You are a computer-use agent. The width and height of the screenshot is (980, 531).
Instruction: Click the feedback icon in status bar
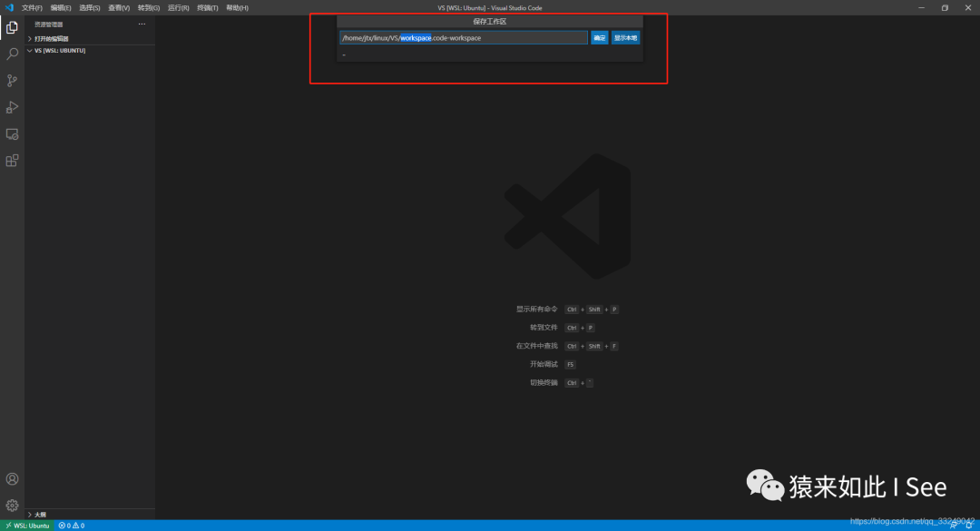[x=954, y=526]
